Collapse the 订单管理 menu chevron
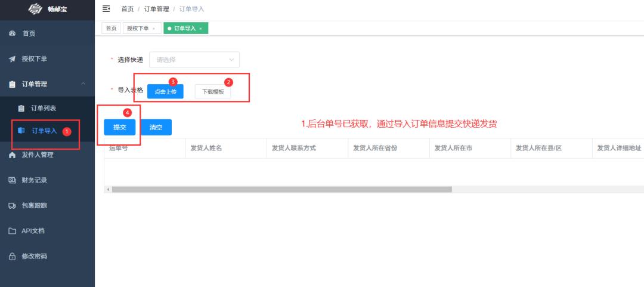The height and width of the screenshot is (287, 644). pos(83,84)
